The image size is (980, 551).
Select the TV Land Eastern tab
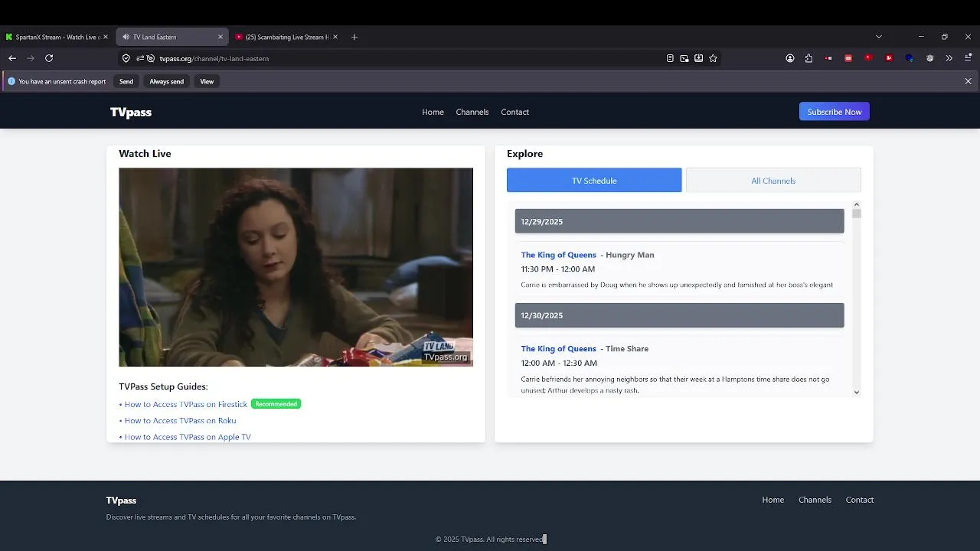[x=171, y=37]
